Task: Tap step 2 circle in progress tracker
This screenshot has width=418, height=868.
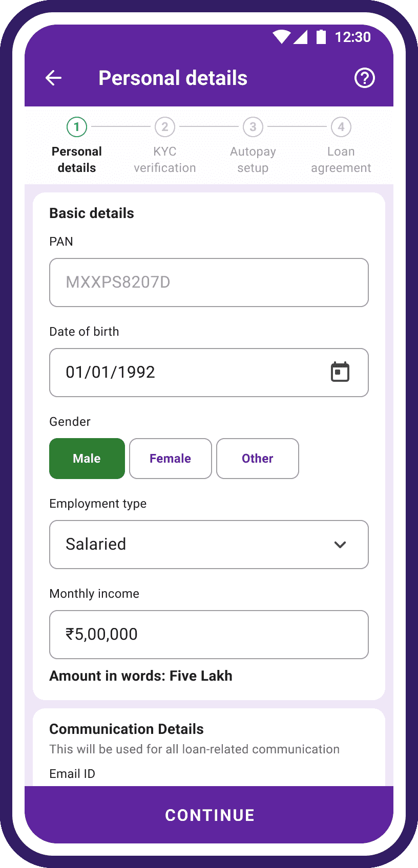Action: pyautogui.click(x=165, y=127)
